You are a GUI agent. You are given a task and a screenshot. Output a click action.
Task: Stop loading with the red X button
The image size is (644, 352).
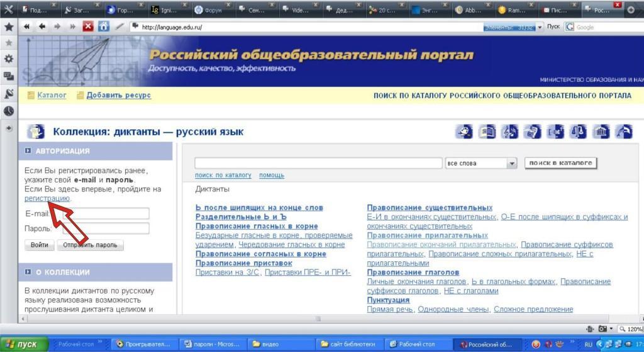(88, 26)
